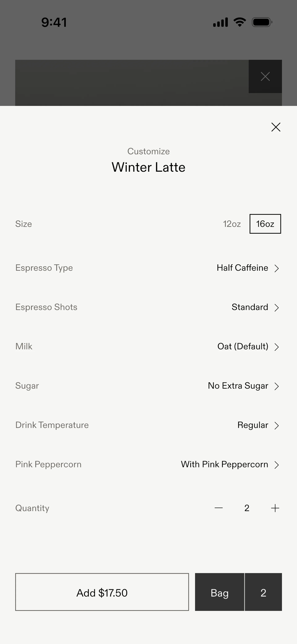Tap the No Extra Sugar value

click(x=238, y=386)
